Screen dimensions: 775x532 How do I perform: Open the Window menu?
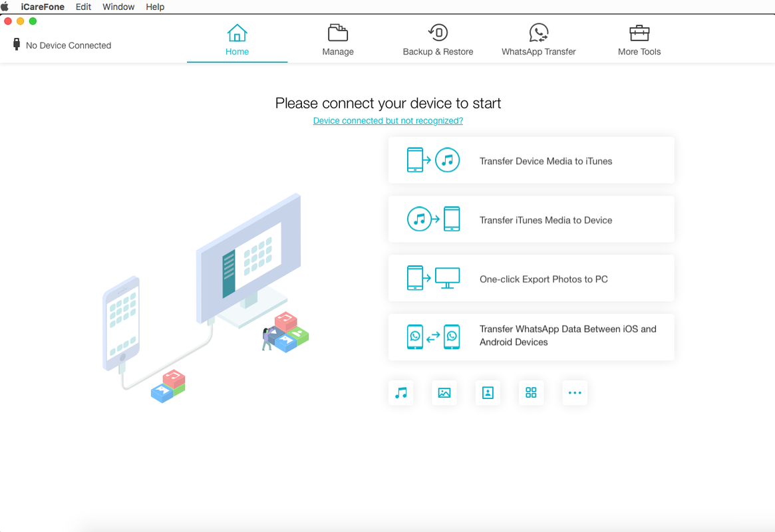coord(118,7)
